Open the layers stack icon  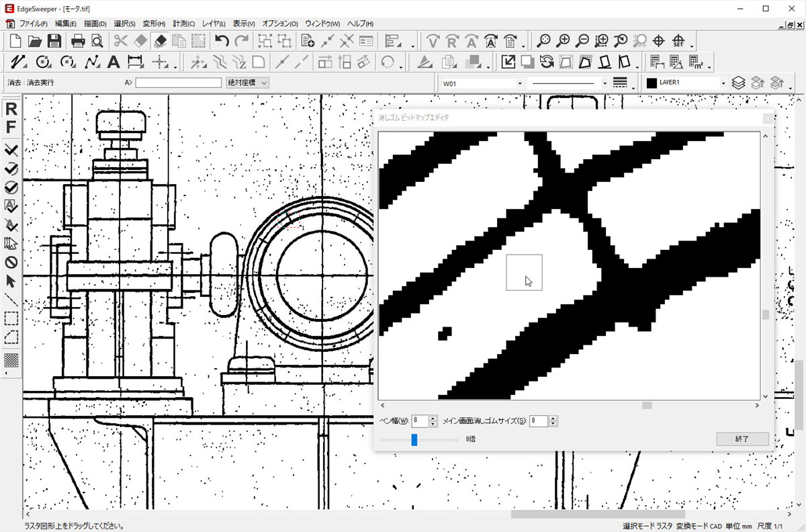pyautogui.click(x=738, y=83)
